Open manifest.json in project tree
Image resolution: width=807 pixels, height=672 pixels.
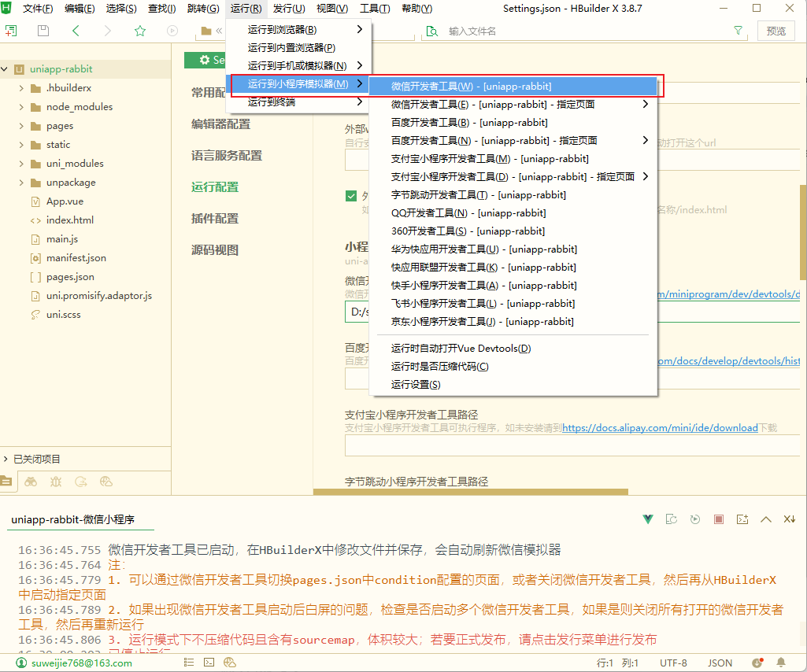pos(76,258)
